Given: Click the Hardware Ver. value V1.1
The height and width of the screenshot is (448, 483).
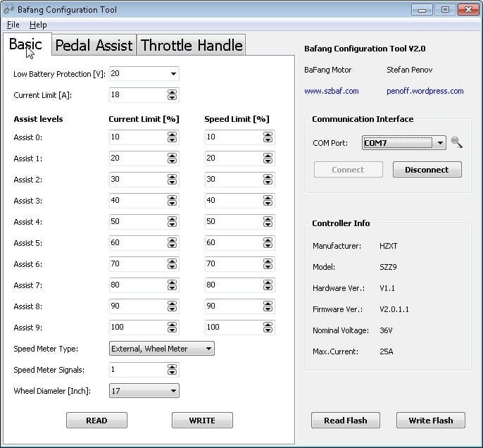Looking at the screenshot, I should click(387, 288).
